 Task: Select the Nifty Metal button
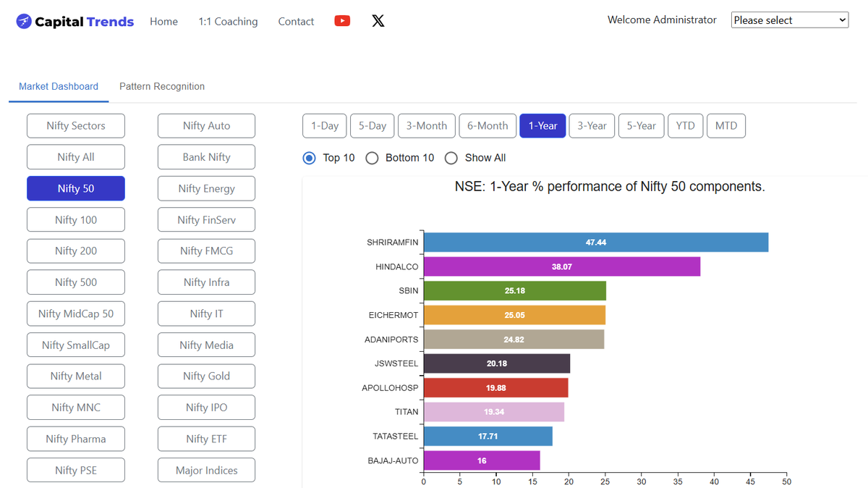click(76, 376)
